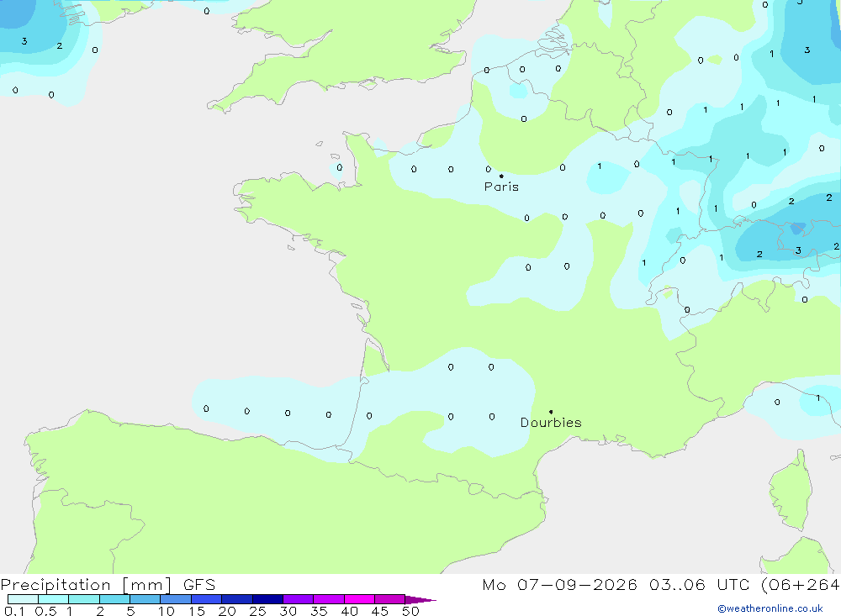The width and height of the screenshot is (841, 616).
Task: Click the '30' legend scale value
Action: (x=288, y=611)
